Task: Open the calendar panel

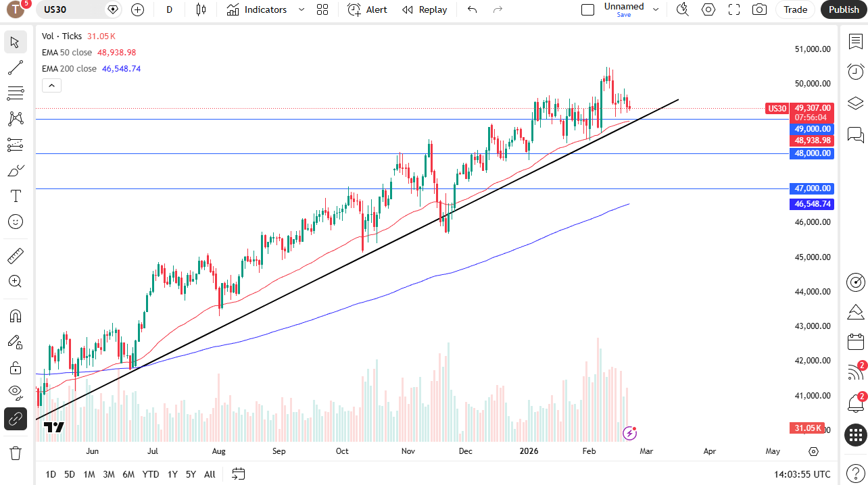Action: pos(856,342)
